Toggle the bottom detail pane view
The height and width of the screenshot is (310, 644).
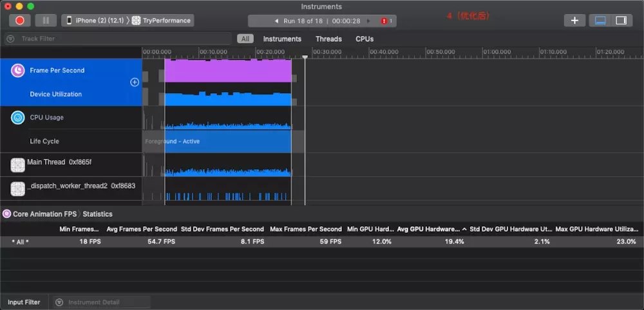[600, 21]
